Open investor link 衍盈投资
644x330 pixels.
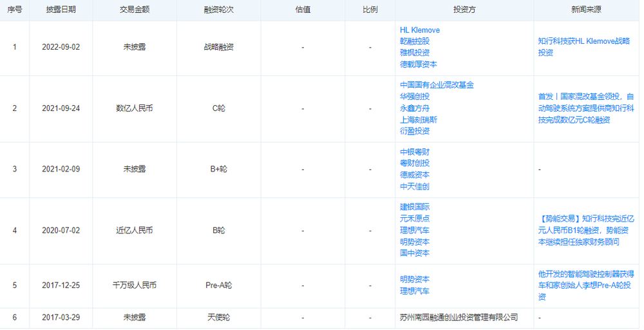tap(415, 131)
